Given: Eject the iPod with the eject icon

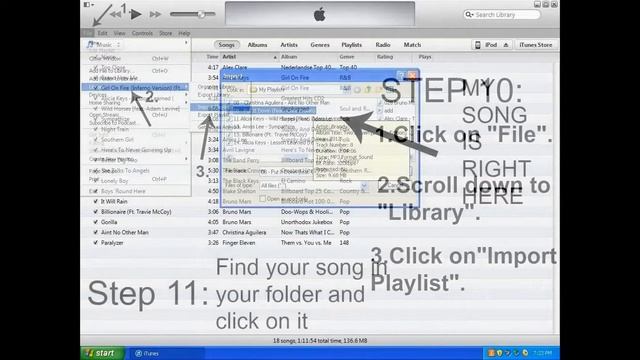Looking at the screenshot, I should [x=506, y=45].
